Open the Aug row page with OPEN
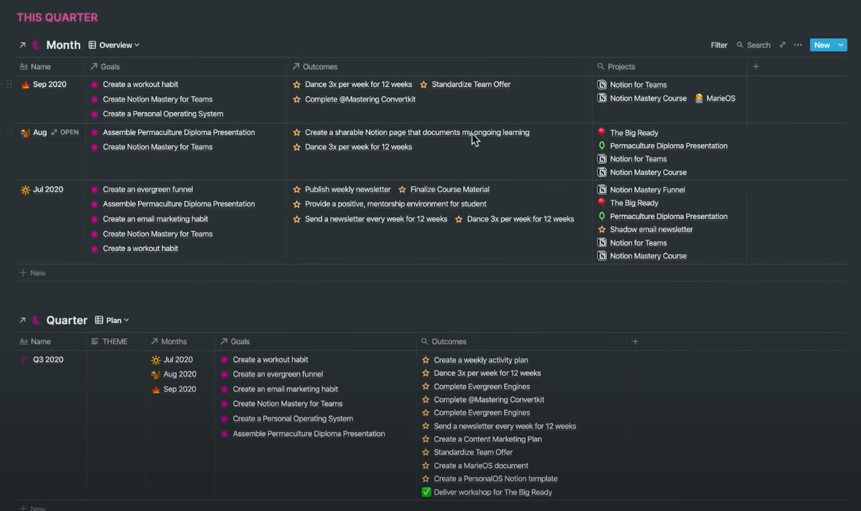The width and height of the screenshot is (861, 511). (x=65, y=132)
